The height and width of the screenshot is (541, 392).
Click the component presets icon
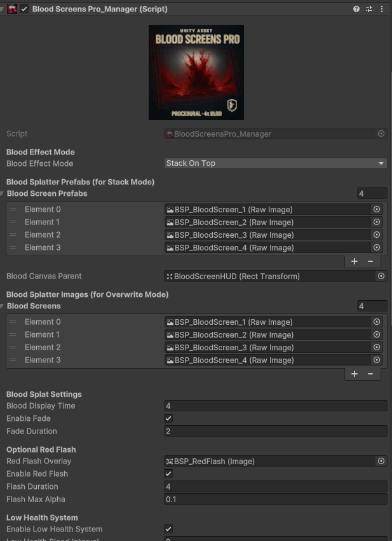tap(369, 10)
